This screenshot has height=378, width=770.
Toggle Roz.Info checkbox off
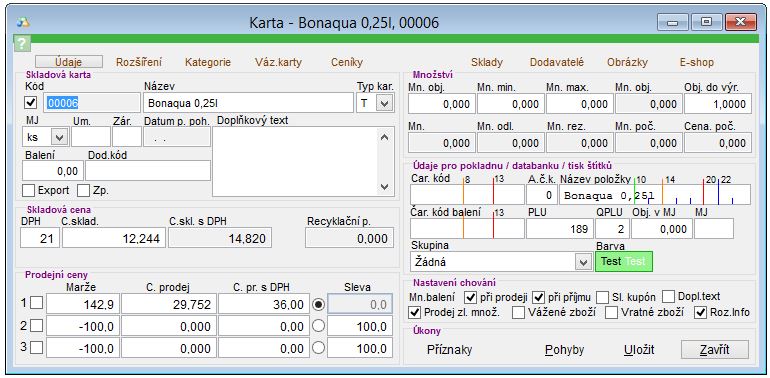pyautogui.click(x=700, y=312)
